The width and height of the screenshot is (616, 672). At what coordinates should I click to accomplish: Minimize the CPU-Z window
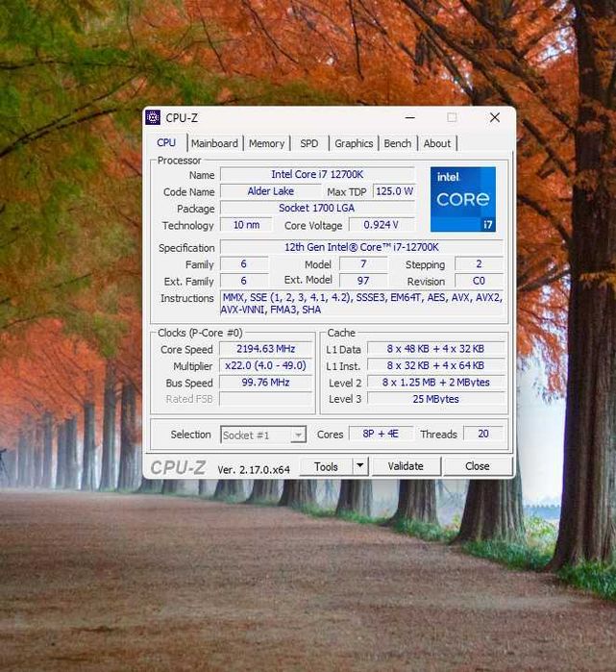coord(410,117)
